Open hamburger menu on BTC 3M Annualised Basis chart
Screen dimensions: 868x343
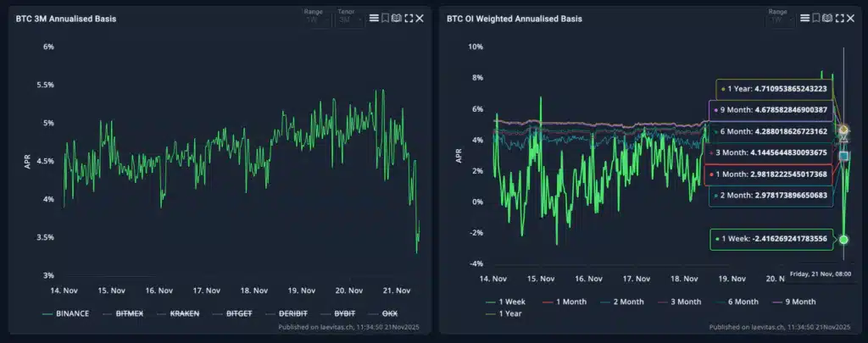(375, 18)
